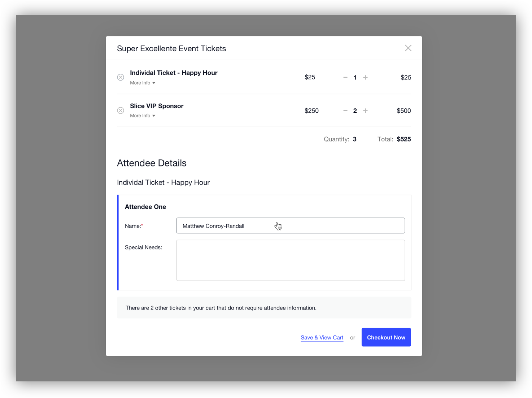Expand More Info under Slice VIP Sponsor
The height and width of the screenshot is (398, 532).
click(143, 116)
